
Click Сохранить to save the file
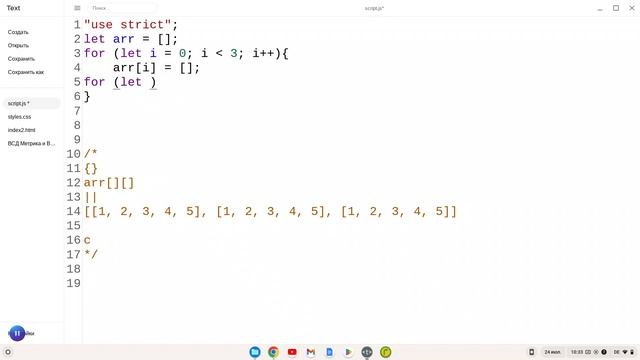click(21, 59)
